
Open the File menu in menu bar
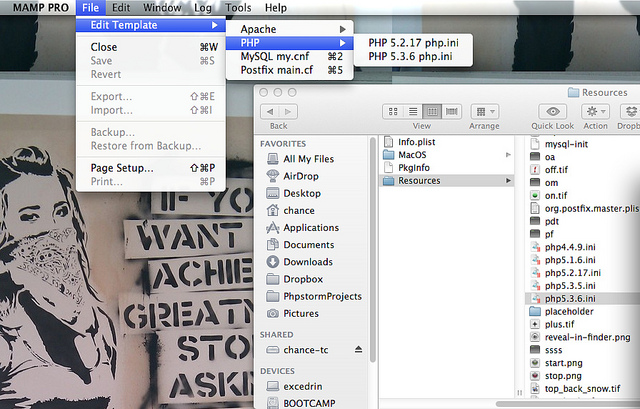coord(90,8)
